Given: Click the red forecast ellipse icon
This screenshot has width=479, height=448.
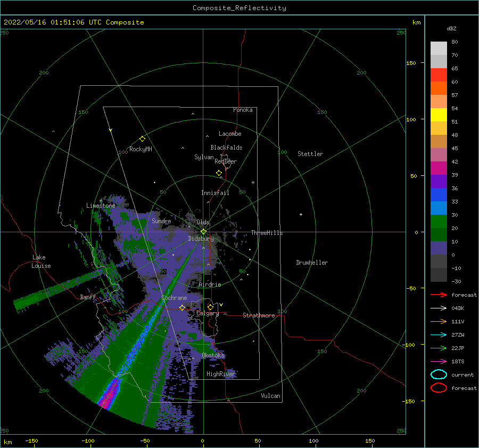Looking at the screenshot, I should (x=439, y=388).
